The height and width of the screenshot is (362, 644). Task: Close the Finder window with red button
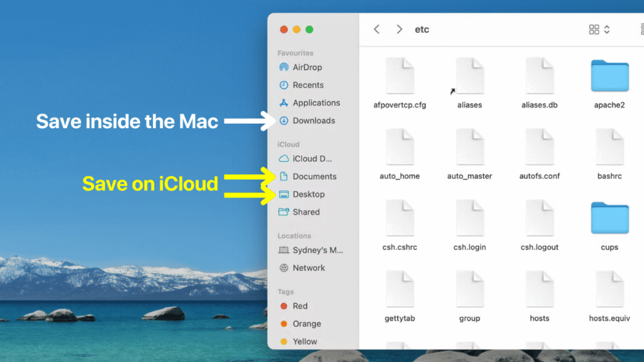pyautogui.click(x=284, y=30)
